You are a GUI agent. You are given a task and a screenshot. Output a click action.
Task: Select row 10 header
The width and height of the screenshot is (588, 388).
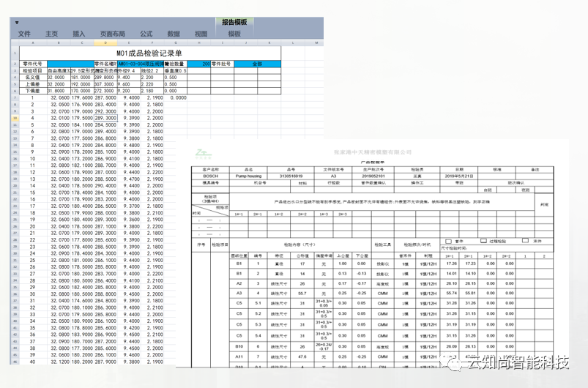click(15, 117)
